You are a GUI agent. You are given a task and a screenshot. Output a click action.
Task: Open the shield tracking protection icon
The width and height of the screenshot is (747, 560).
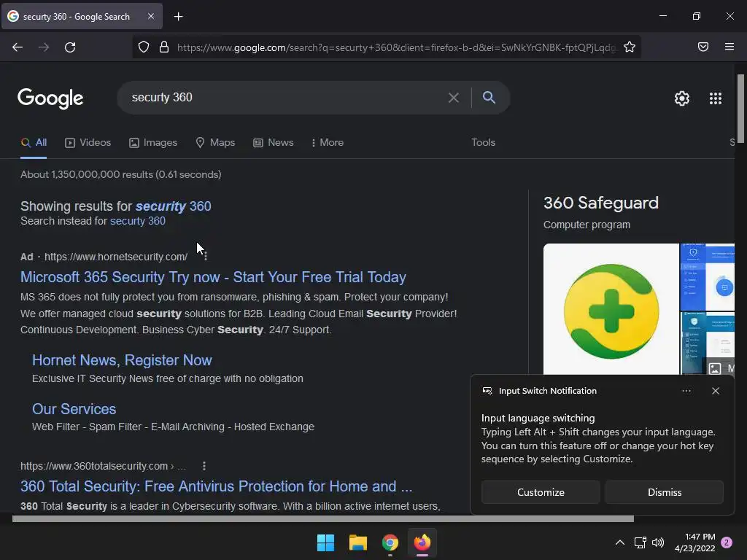point(144,47)
